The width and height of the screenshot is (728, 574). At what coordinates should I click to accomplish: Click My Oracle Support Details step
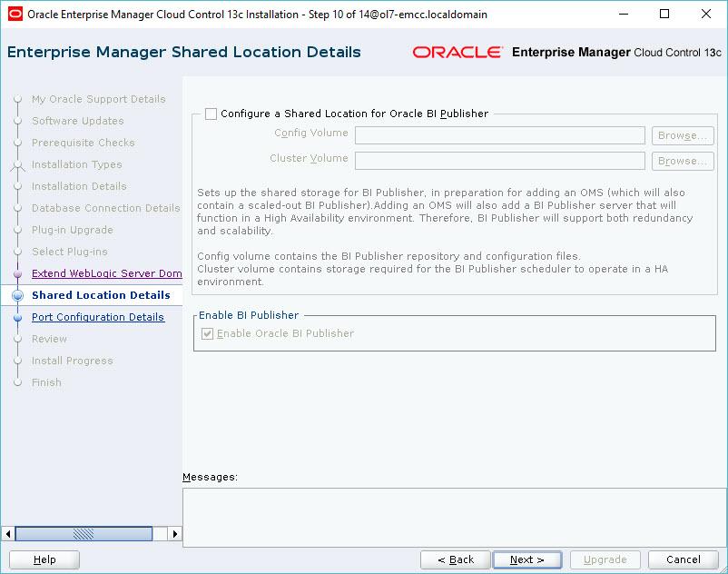[x=98, y=99]
